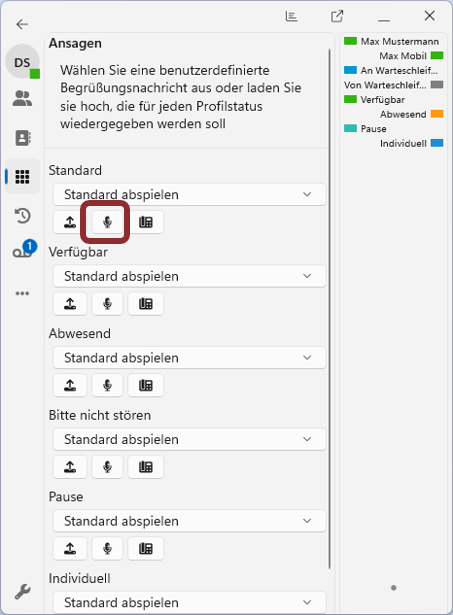Open the team people icon in sidebar
The image size is (453, 615).
pyautogui.click(x=22, y=98)
